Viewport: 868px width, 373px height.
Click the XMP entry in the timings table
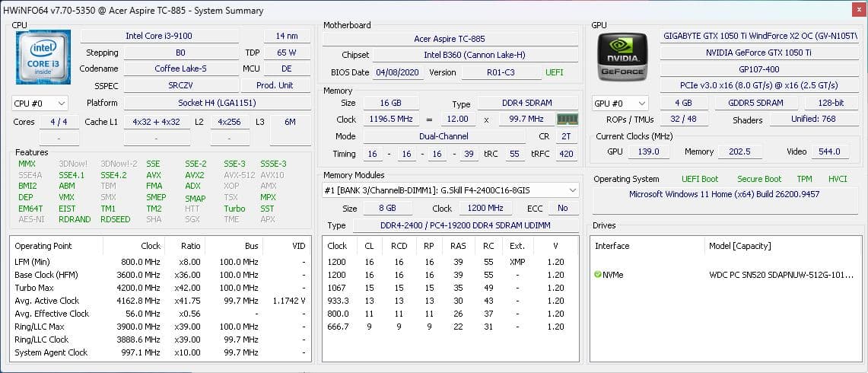point(517,262)
